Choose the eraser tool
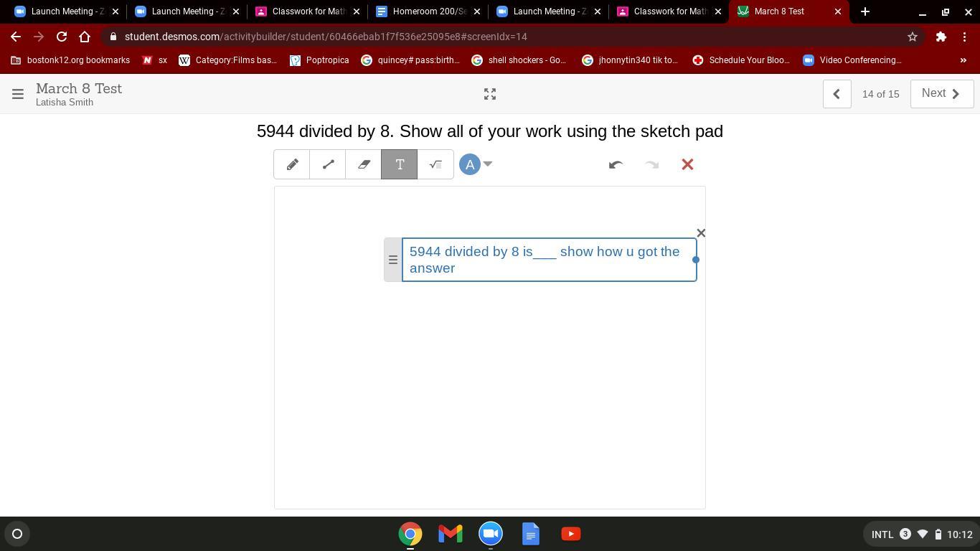The height and width of the screenshot is (551, 980). (364, 164)
